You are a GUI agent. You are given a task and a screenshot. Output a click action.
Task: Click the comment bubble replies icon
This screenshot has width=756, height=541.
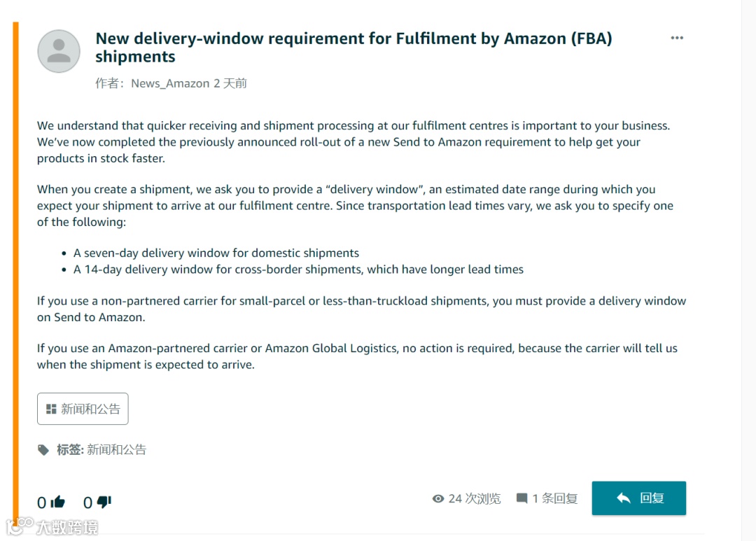pos(521,498)
